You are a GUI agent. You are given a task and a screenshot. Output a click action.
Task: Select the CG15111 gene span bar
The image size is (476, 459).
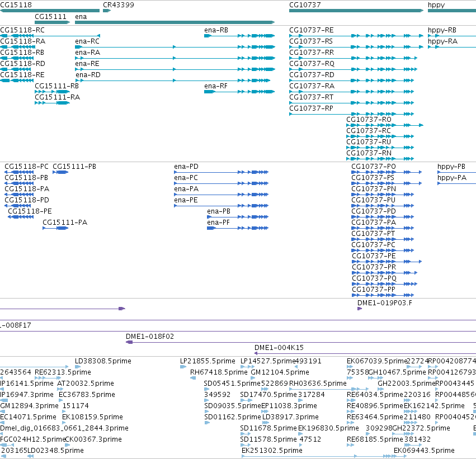coord(53,22)
